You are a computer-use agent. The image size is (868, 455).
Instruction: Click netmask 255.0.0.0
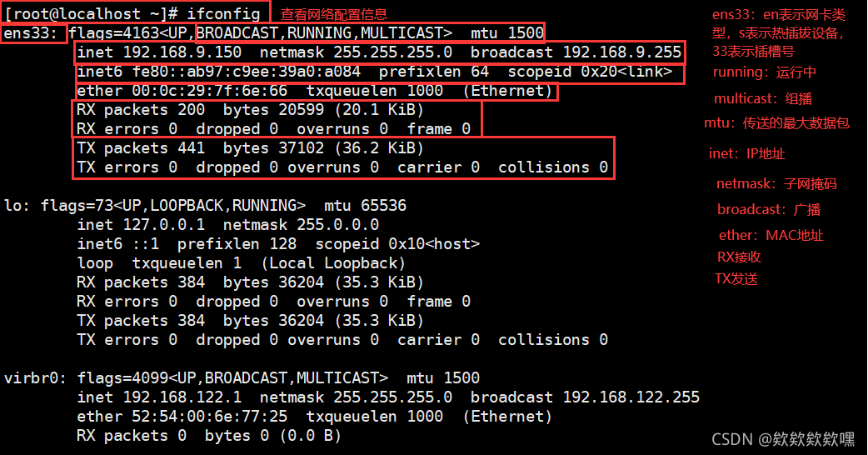coord(301,225)
